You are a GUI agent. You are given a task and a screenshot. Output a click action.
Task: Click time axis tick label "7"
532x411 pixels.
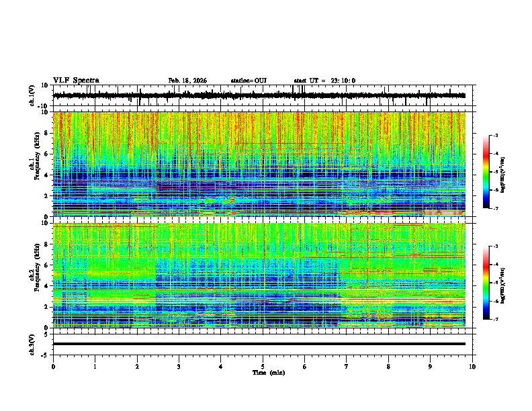(347, 366)
